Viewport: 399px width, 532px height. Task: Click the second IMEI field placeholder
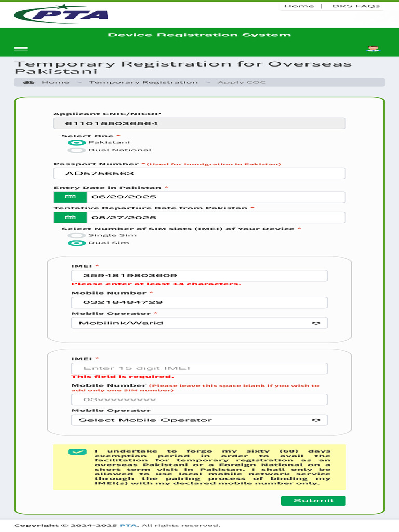[199, 368]
